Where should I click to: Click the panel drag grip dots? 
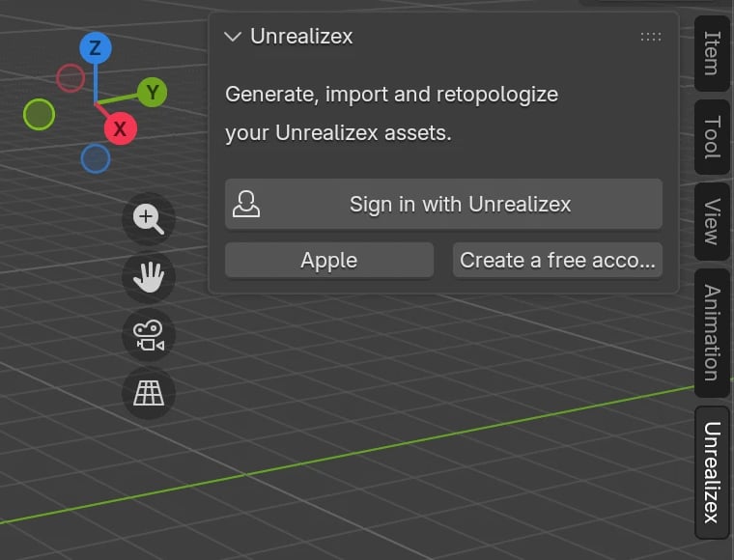pyautogui.click(x=651, y=37)
